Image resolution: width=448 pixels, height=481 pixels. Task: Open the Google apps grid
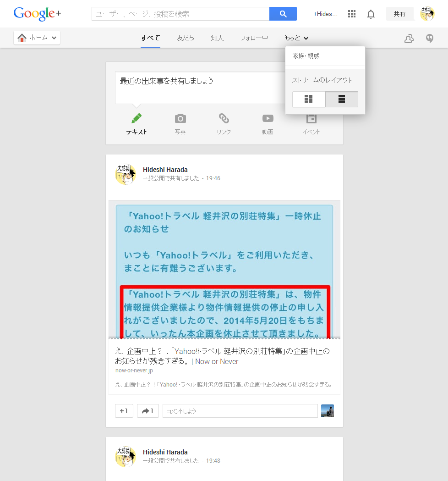pos(352,14)
